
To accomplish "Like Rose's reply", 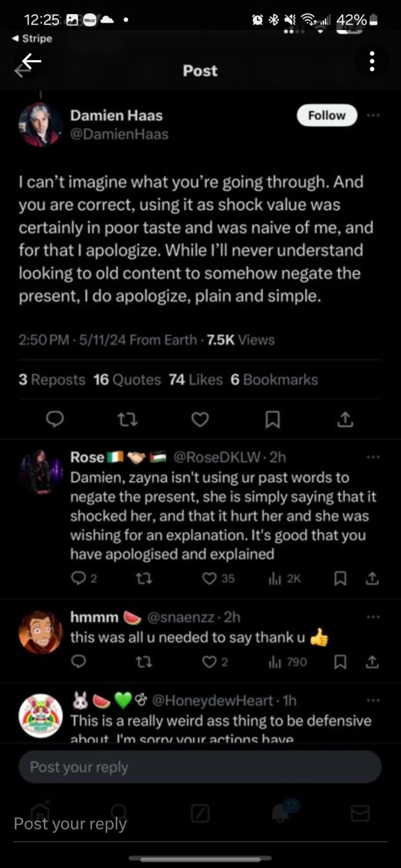I will pyautogui.click(x=210, y=579).
